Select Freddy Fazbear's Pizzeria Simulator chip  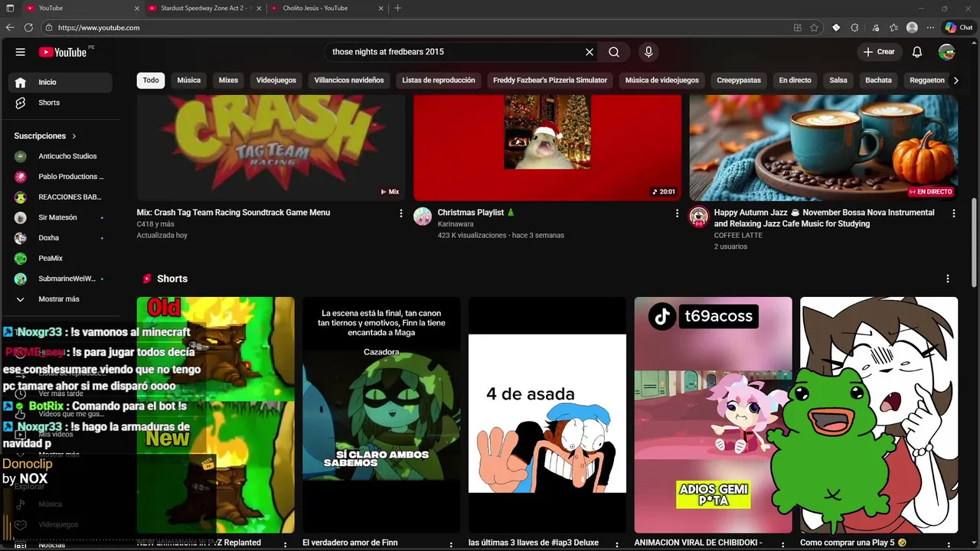(550, 80)
